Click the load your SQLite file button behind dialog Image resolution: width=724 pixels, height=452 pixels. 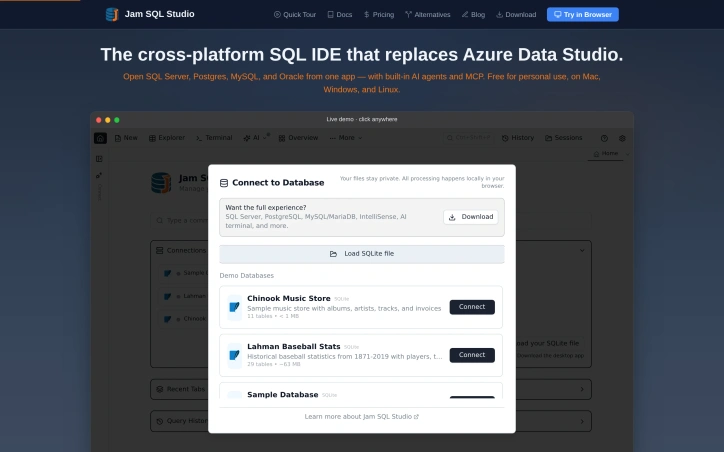[x=548, y=344]
